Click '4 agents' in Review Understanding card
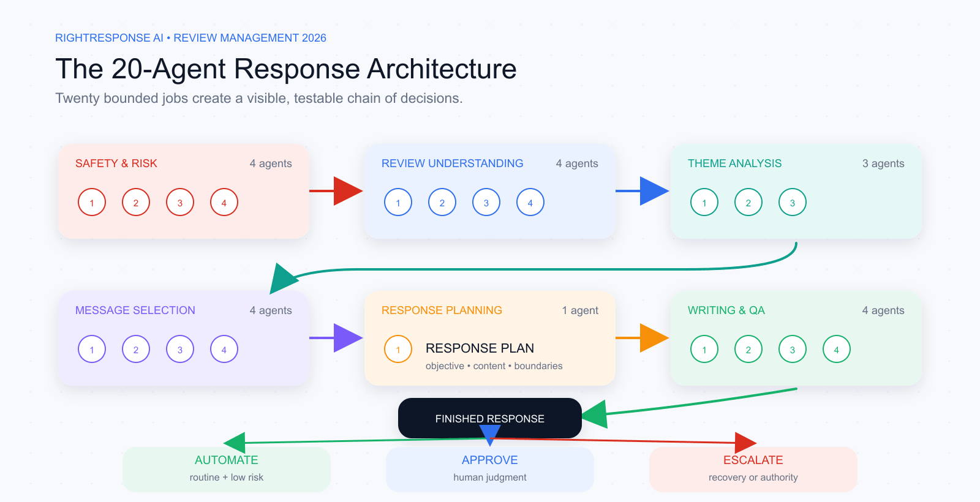Image resolution: width=980 pixels, height=502 pixels. [x=577, y=163]
